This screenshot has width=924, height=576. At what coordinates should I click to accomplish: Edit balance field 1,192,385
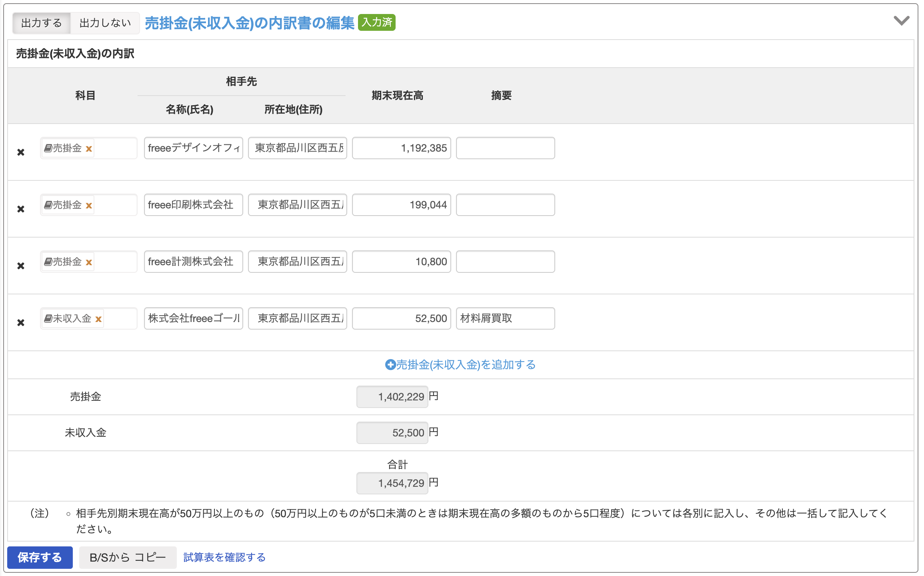(x=402, y=148)
